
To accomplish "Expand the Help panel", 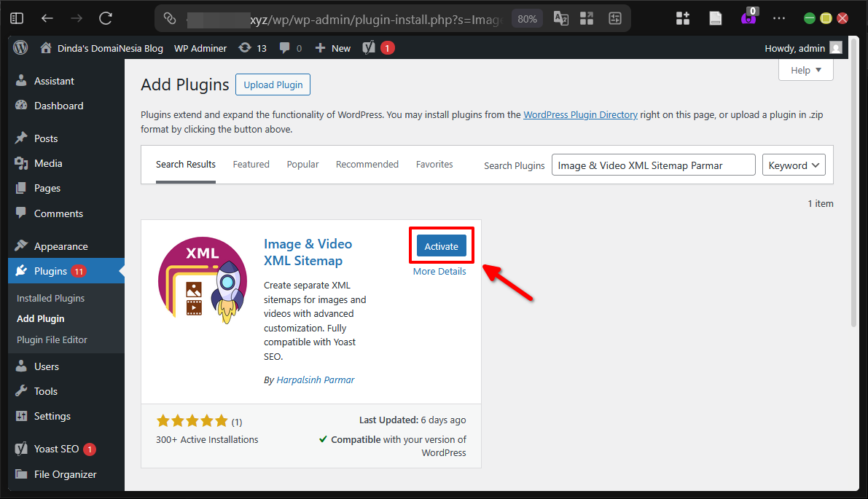I will [x=805, y=69].
